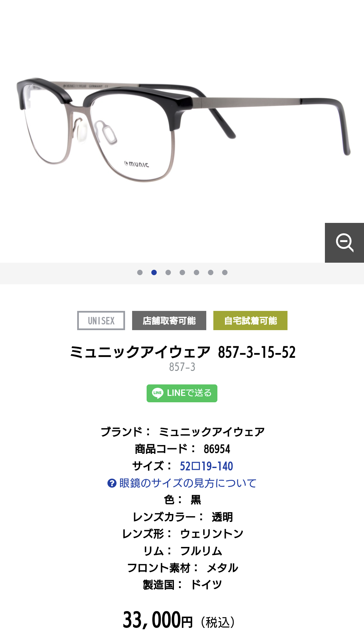Click the blue question mark help icon
364x638 pixels.
point(112,483)
